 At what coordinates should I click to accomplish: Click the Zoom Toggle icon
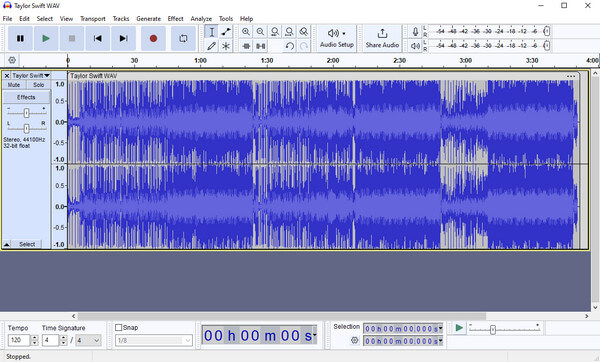point(303,32)
